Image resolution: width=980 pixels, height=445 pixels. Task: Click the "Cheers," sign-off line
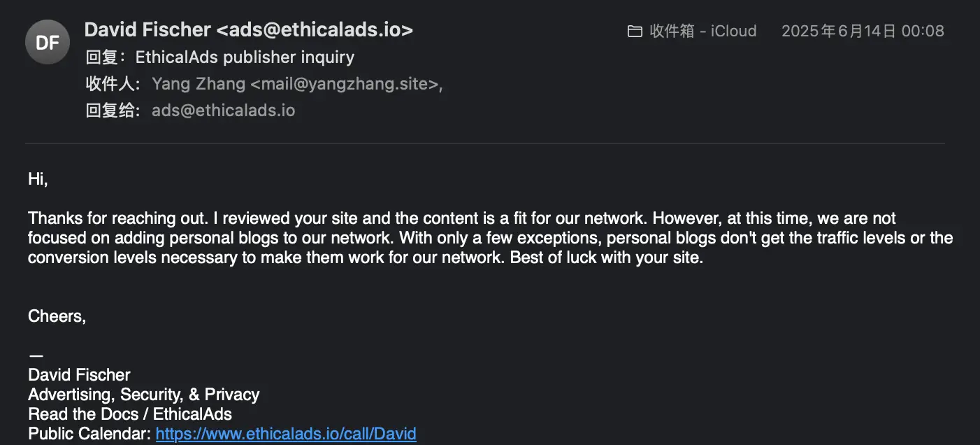point(57,316)
